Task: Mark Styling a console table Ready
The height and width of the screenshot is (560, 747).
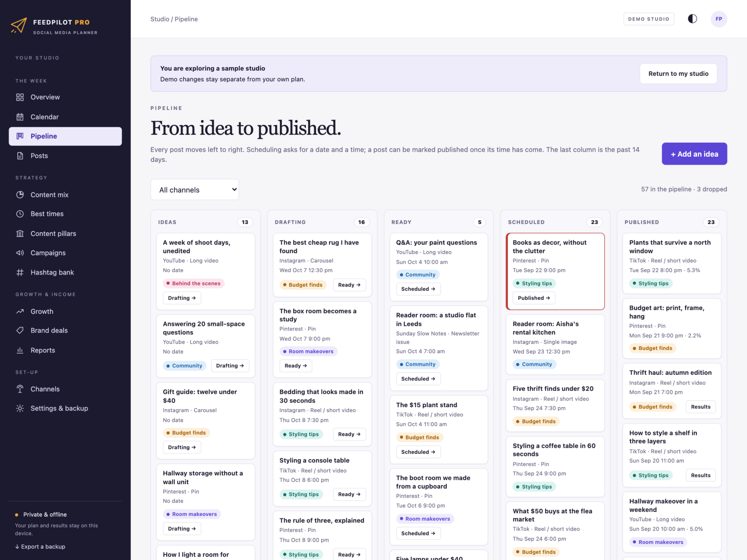Action: [x=349, y=494]
